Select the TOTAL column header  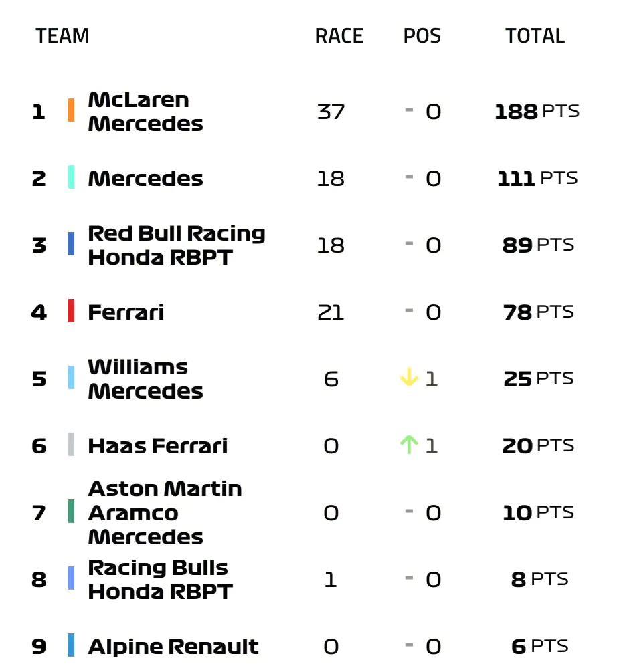pos(535,36)
